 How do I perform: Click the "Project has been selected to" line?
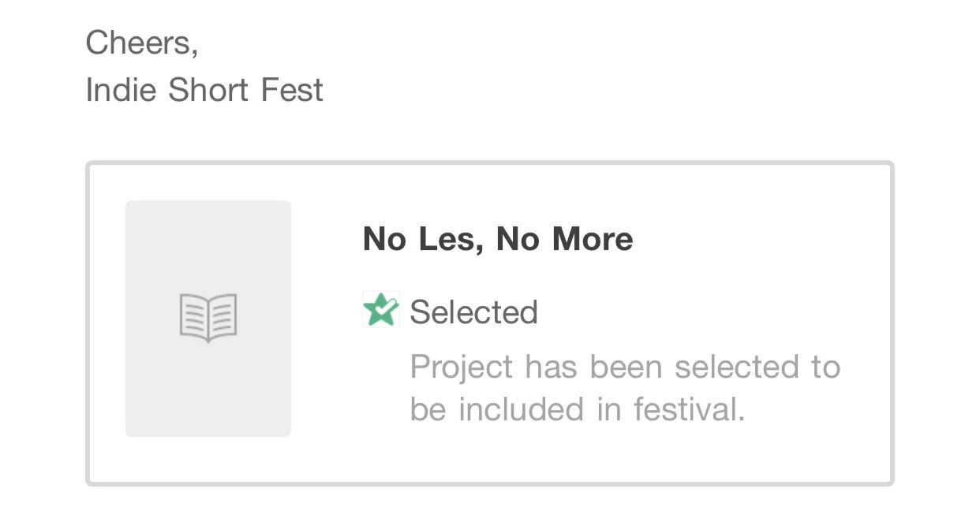(625, 367)
